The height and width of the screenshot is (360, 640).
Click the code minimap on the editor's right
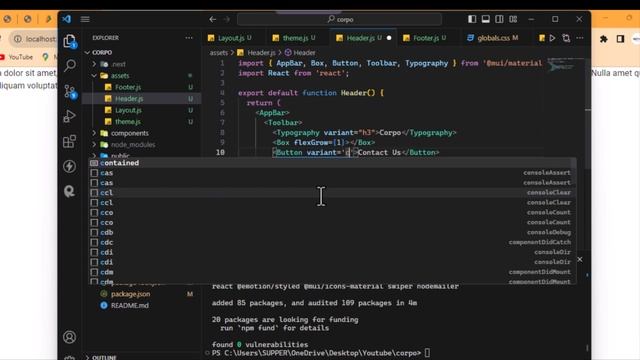[565, 65]
